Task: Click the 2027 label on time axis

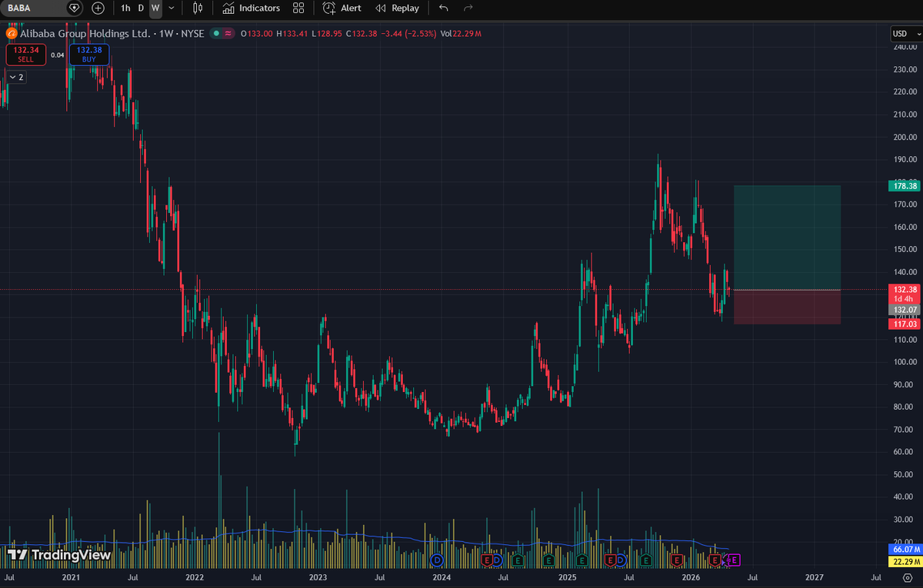Action: tap(815, 576)
